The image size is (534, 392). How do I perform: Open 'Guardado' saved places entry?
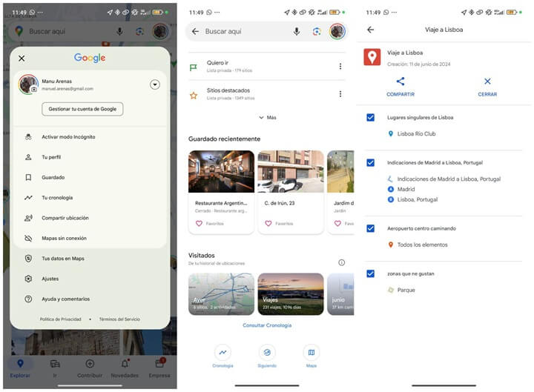(x=90, y=177)
